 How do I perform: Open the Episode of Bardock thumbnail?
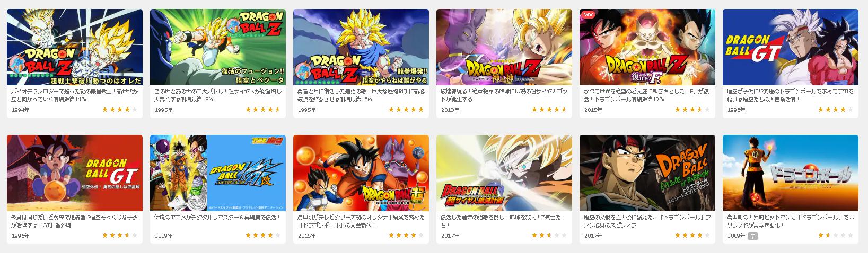(647, 173)
